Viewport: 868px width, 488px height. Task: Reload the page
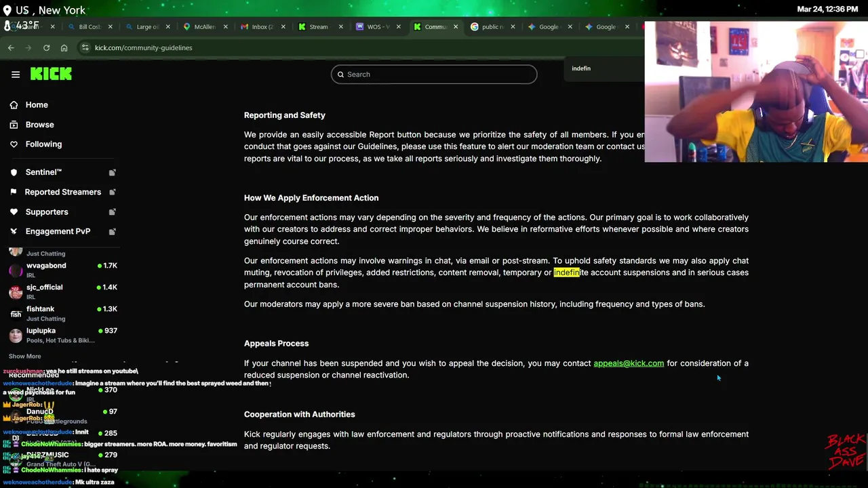pyautogui.click(x=46, y=47)
